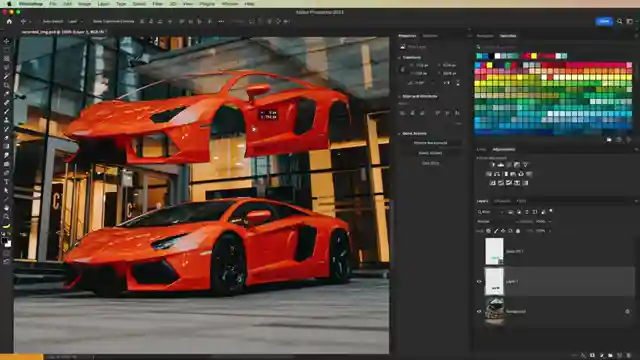The width and height of the screenshot is (640, 360).
Task: Click the Remove Background button
Action: click(x=430, y=143)
